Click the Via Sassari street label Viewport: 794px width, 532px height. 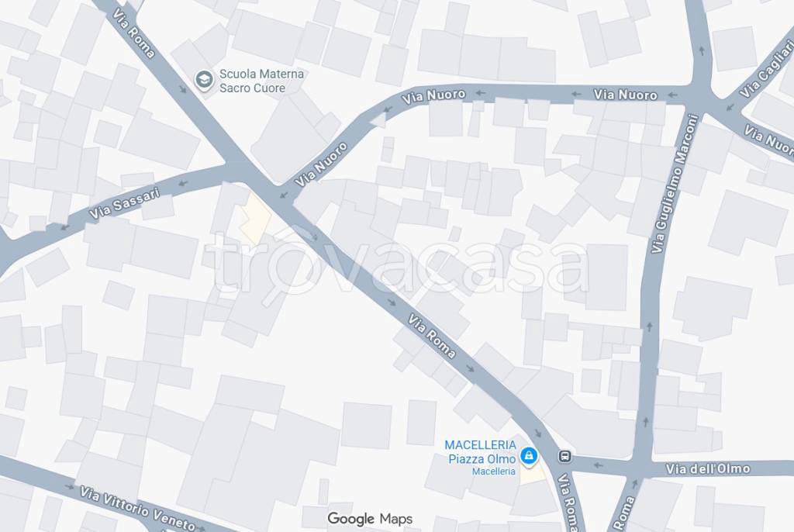(125, 203)
